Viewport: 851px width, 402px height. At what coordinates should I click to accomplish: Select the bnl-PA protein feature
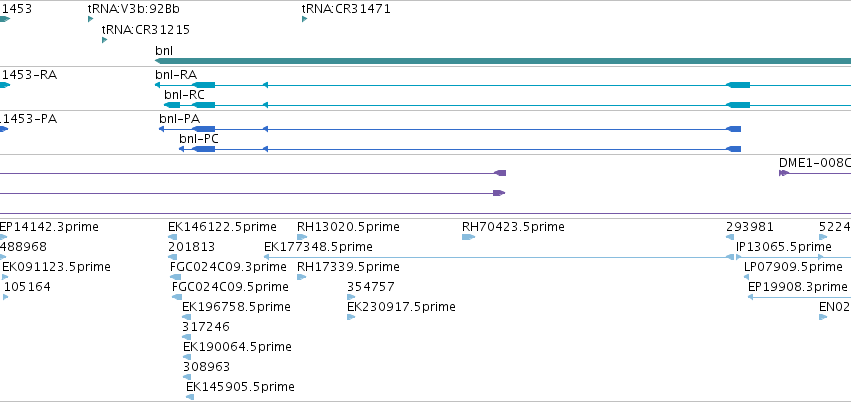pyautogui.click(x=450, y=129)
